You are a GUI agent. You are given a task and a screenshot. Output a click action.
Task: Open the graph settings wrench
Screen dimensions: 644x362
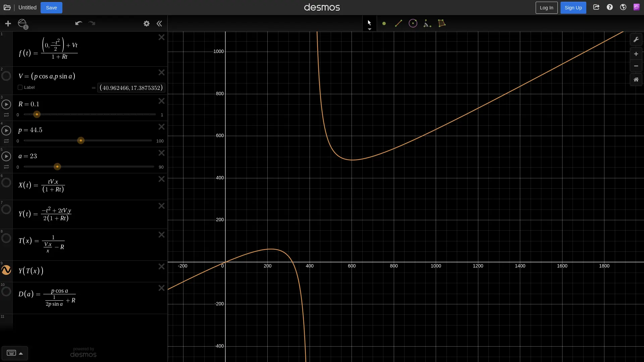(x=636, y=40)
